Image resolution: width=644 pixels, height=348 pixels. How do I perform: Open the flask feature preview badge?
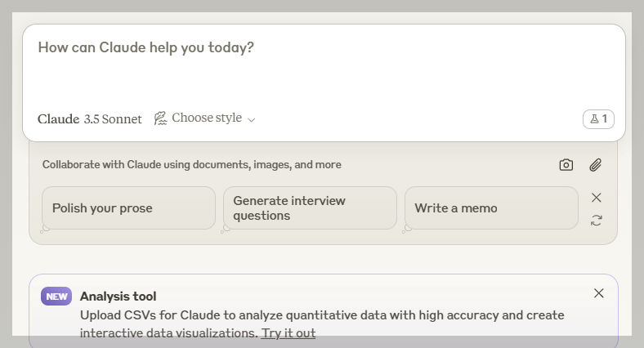pos(598,119)
